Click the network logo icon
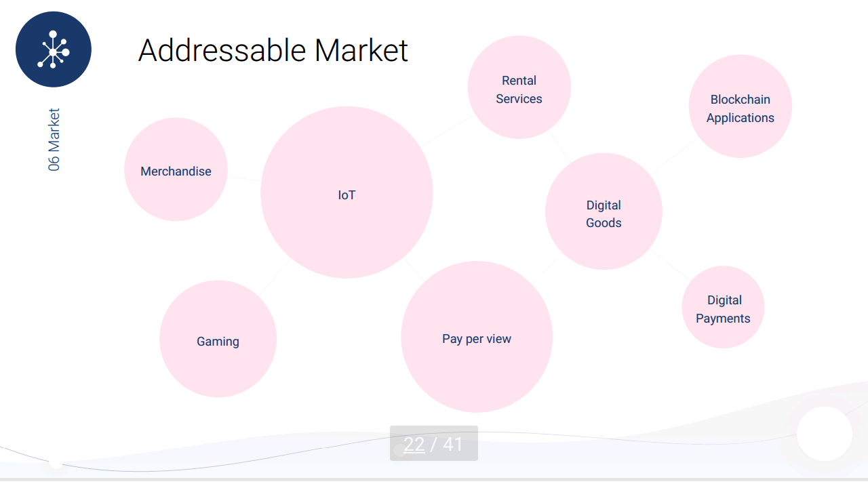The height and width of the screenshot is (488, 868). click(54, 49)
